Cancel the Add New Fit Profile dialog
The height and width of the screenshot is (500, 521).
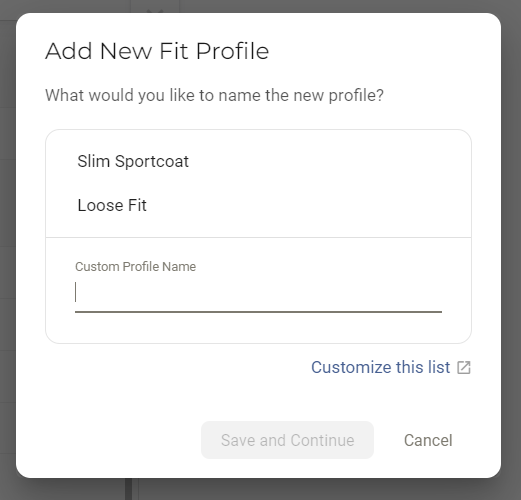[428, 440]
